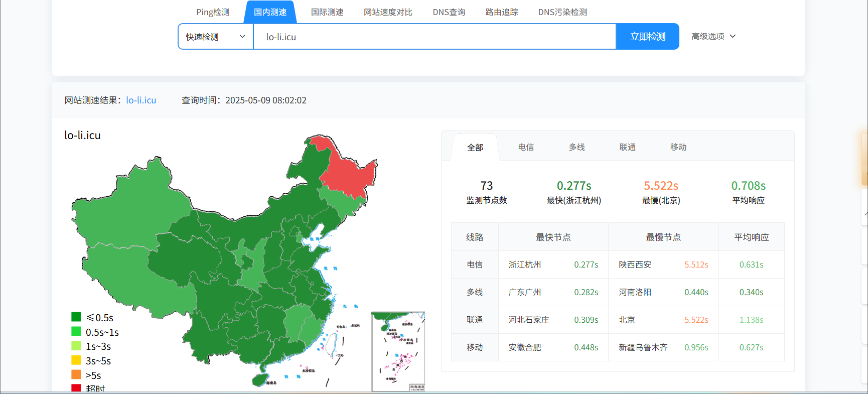Show the 联通 line results tab
The image size is (868, 394).
click(627, 147)
